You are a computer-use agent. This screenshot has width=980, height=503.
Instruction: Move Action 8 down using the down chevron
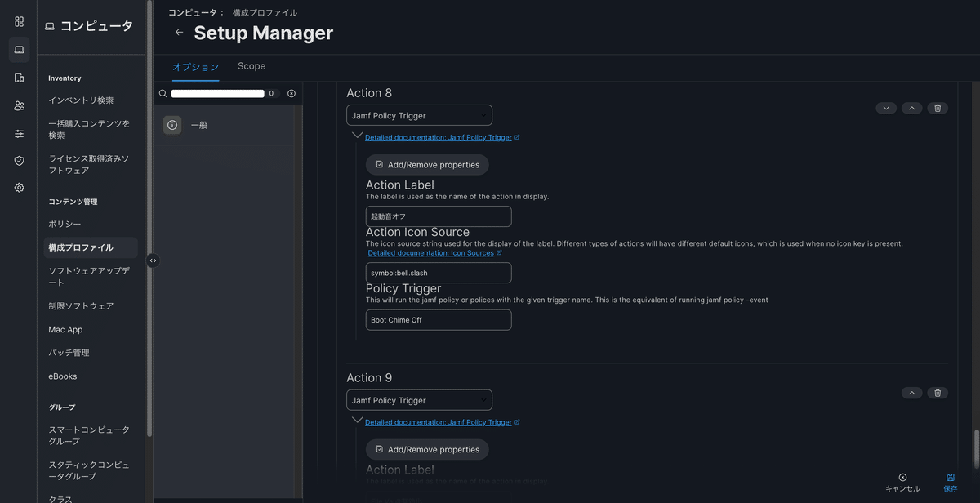(885, 107)
